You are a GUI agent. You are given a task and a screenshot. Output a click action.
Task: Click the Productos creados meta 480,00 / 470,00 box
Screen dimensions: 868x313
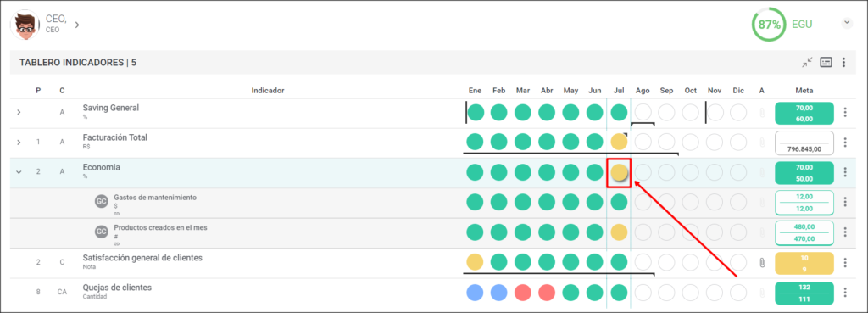click(x=804, y=232)
